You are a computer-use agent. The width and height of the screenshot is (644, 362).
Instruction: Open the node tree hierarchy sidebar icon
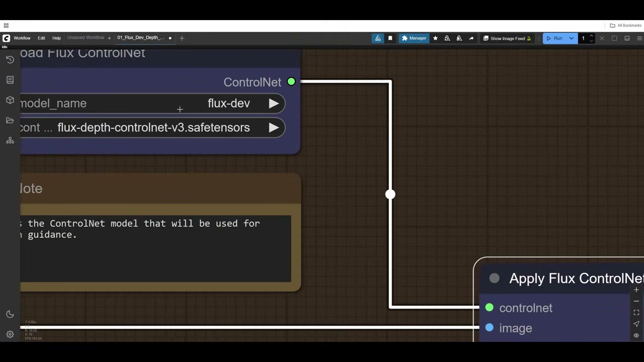[10, 140]
